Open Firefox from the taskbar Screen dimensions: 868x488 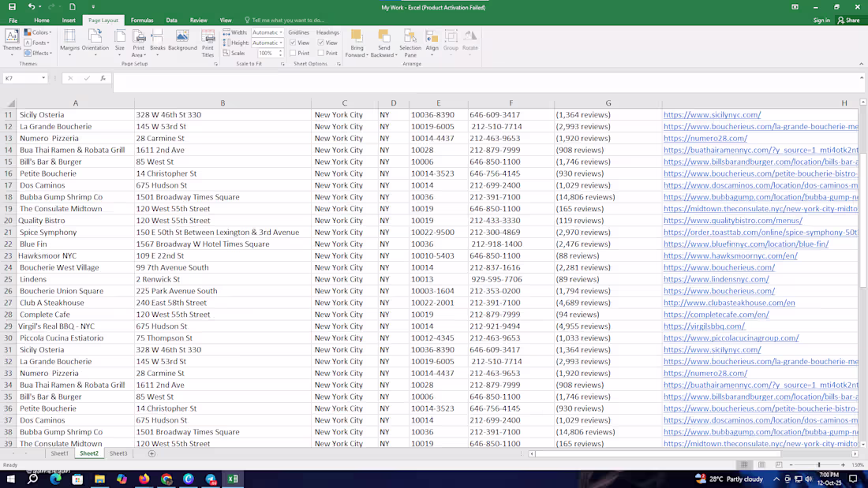pos(144,479)
